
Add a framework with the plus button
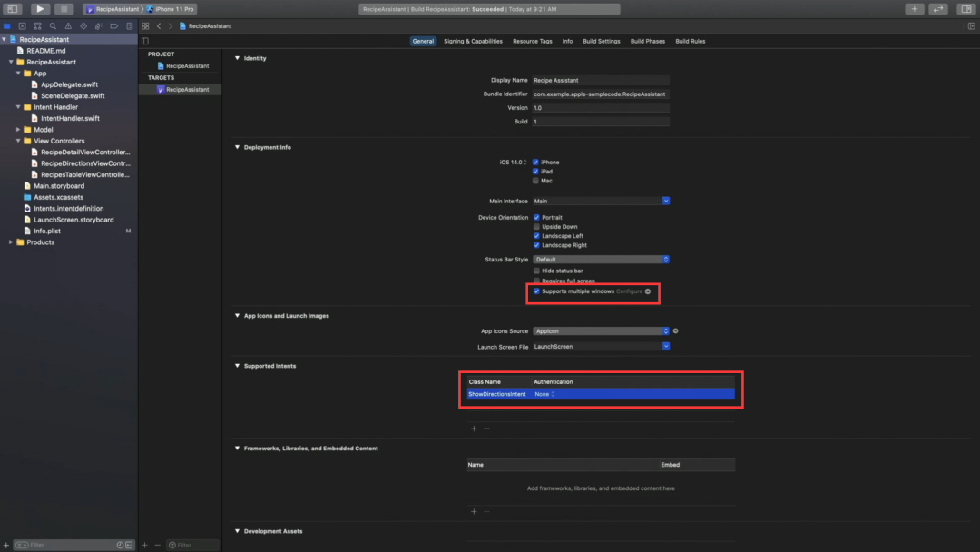point(474,511)
